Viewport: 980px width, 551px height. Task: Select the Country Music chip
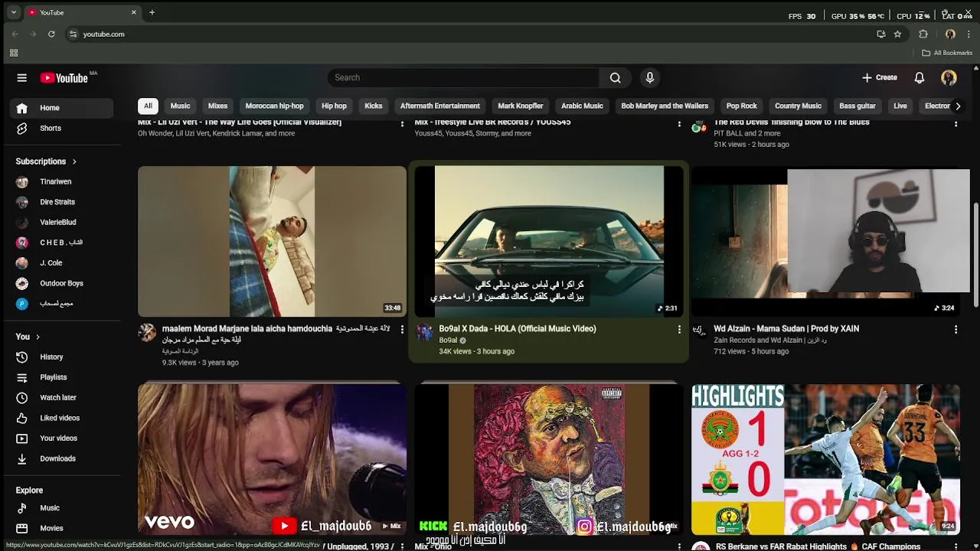click(x=798, y=106)
